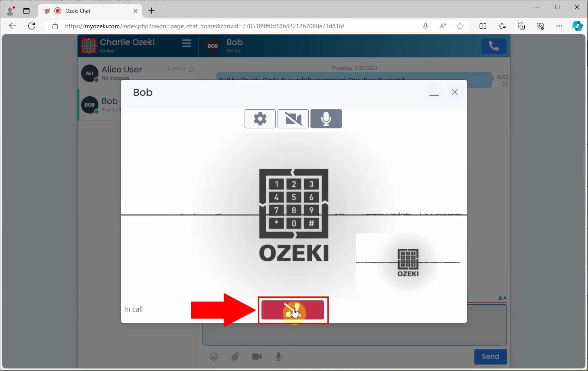588x371 pixels.
Task: Open split screen in browser toolbar
Action: pyautogui.click(x=483, y=26)
